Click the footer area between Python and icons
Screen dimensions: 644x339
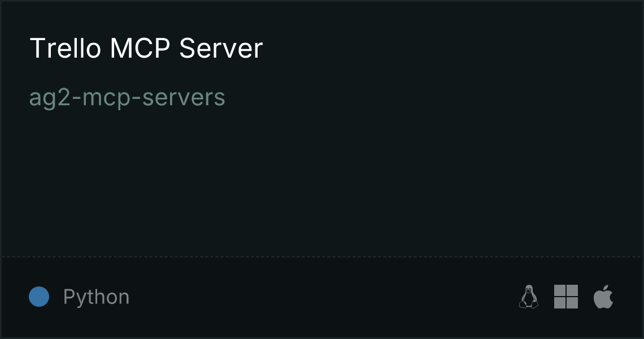click(x=324, y=297)
